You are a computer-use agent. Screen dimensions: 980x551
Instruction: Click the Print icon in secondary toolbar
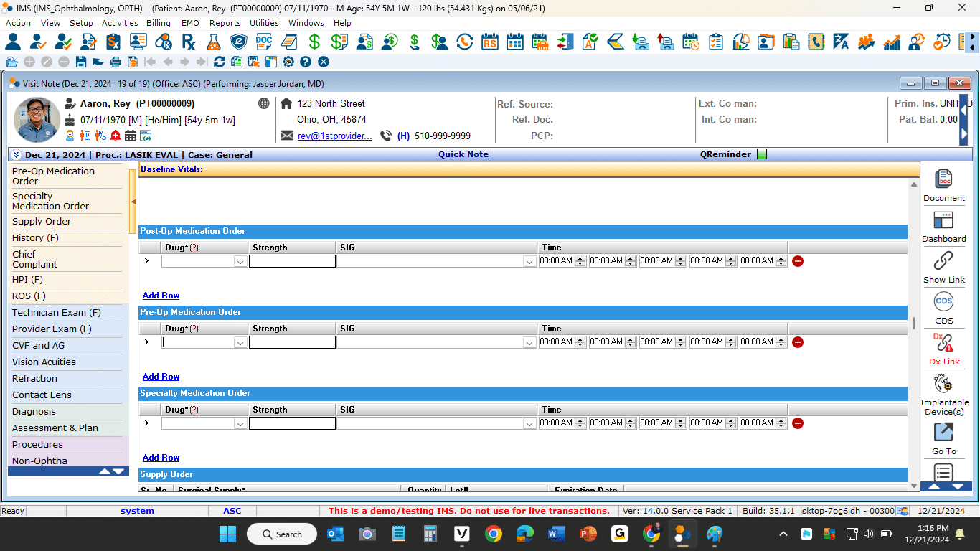[116, 62]
